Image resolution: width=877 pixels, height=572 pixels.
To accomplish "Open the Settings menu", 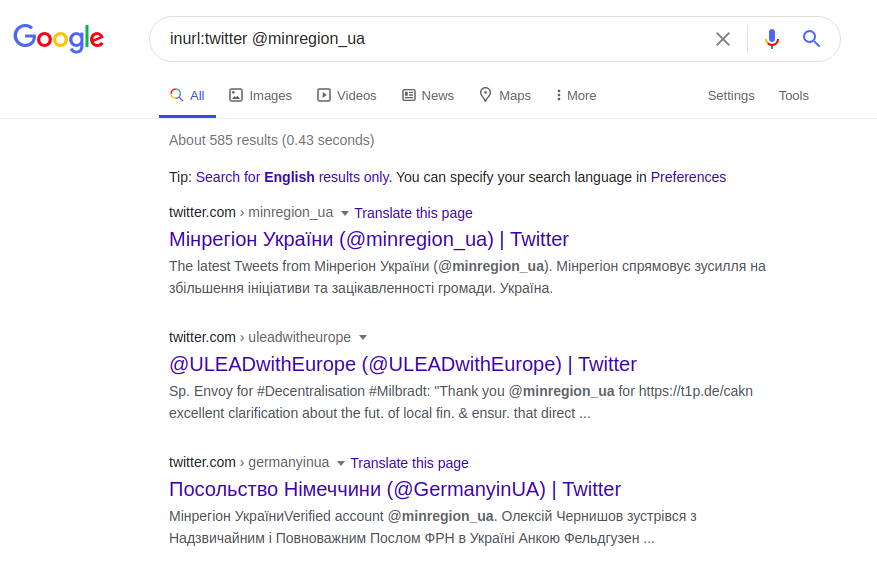I will [731, 95].
